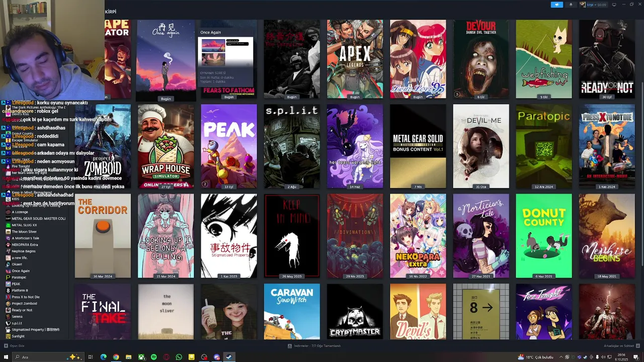
Task: Open Spotify from the taskbar
Action: 153,357
